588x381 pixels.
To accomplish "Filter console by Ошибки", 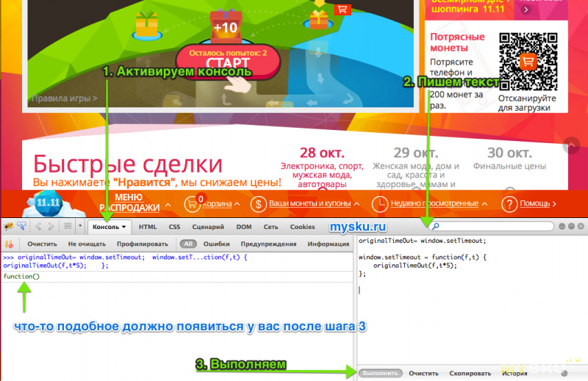I will click(216, 244).
